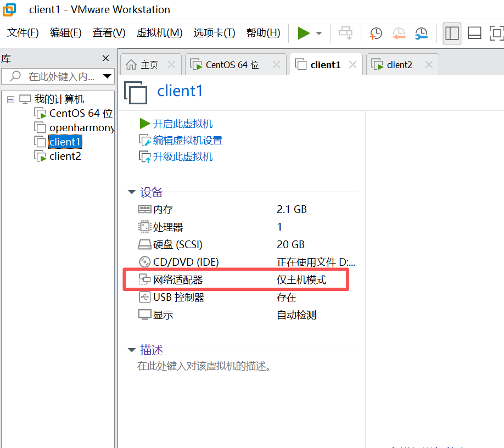Click the USB controller icon
This screenshot has width=504, height=448.
144,297
